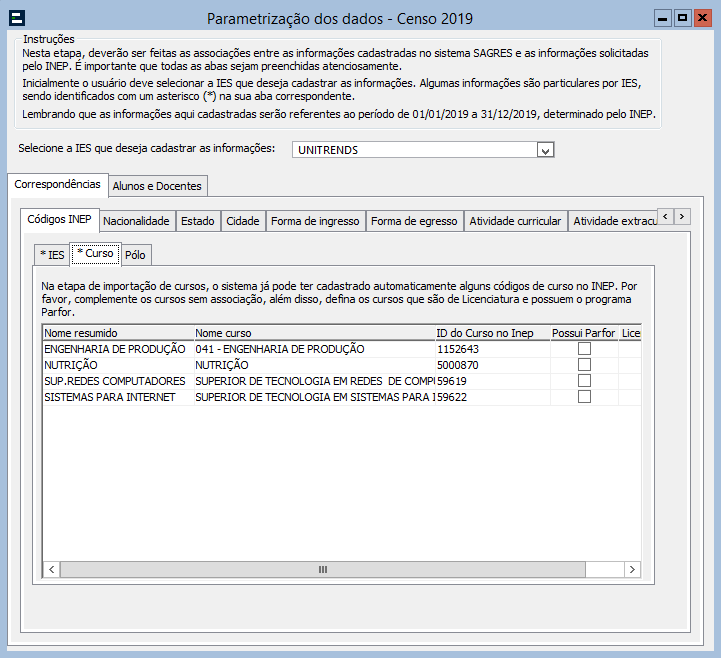Select the Pólo sub-tab
The height and width of the screenshot is (658, 721).
[x=136, y=254]
